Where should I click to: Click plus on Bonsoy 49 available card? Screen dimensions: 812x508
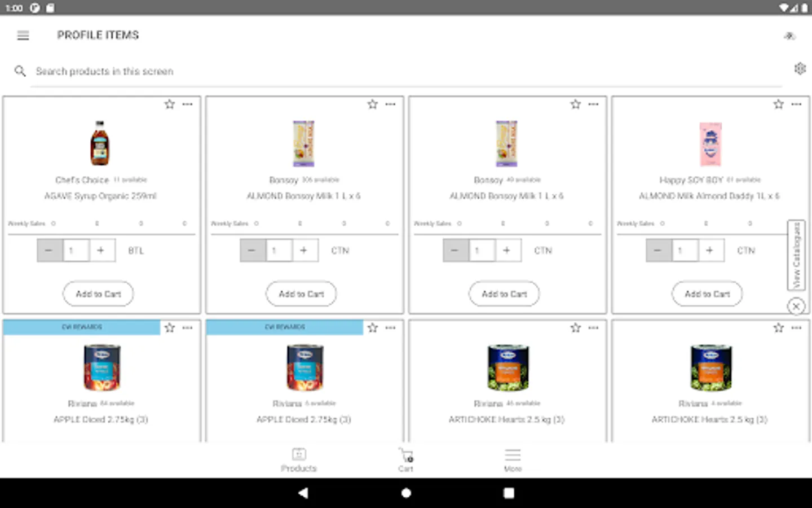pos(507,250)
